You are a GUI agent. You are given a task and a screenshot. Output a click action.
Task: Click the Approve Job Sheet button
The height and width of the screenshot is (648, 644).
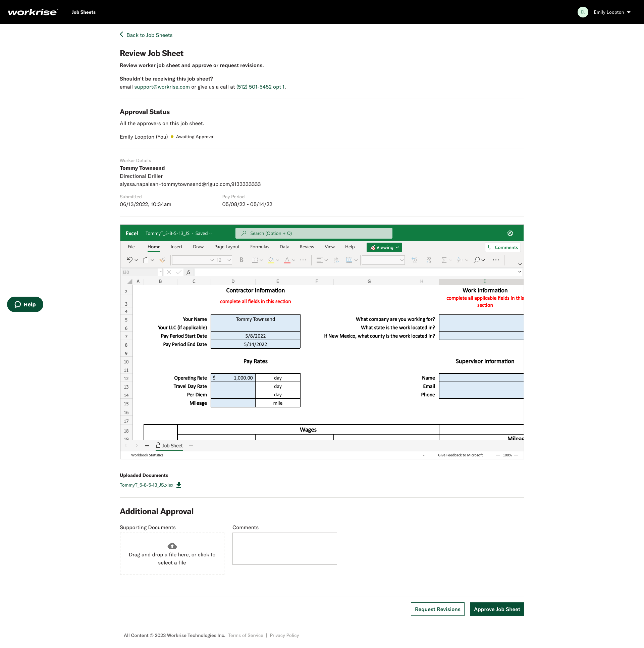tap(497, 609)
